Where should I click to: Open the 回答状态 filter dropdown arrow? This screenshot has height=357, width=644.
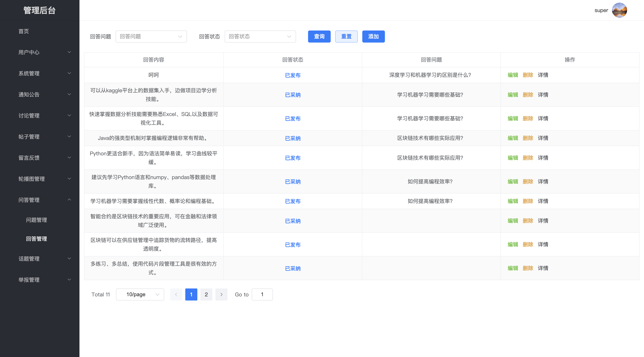289,36
